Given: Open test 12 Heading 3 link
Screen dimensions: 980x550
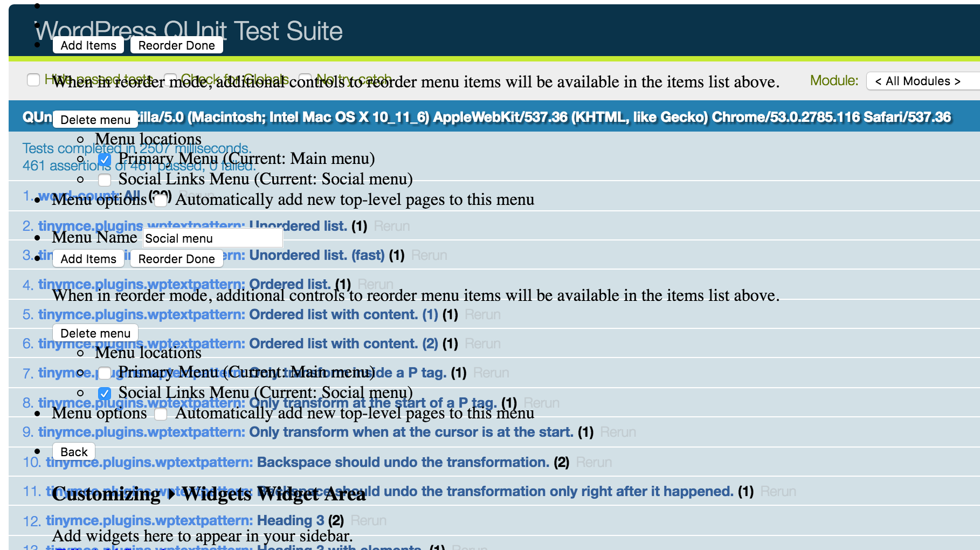Looking at the screenshot, I should click(185, 520).
